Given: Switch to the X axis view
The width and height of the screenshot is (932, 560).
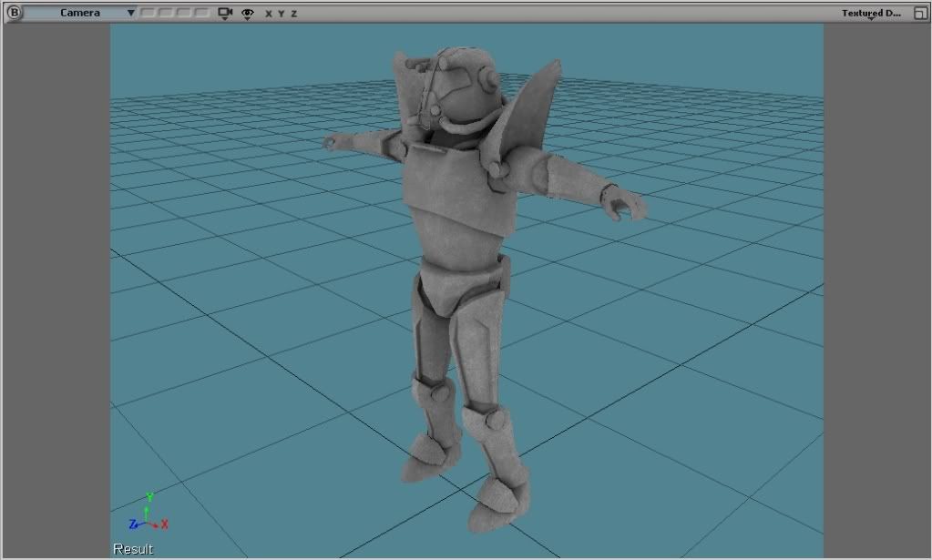Looking at the screenshot, I should pyautogui.click(x=269, y=13).
